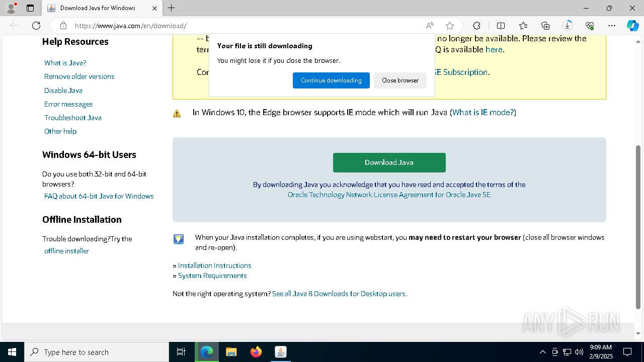Open the Copilot sidebar icon
This screenshot has width=644, height=362.
pyautogui.click(x=632, y=26)
